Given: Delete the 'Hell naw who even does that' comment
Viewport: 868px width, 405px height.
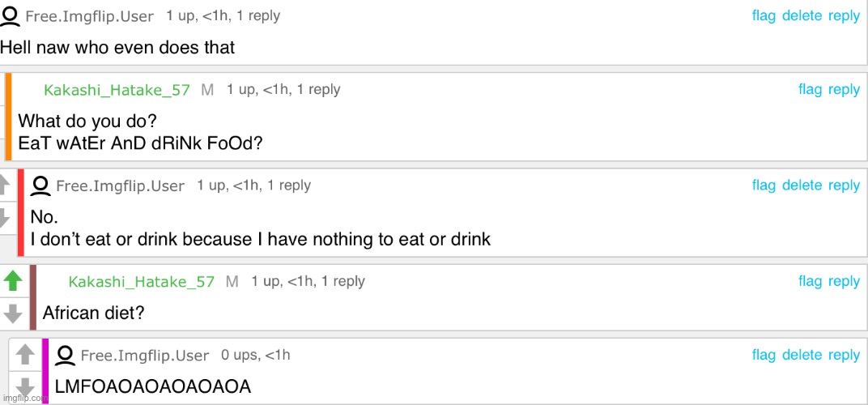Looking at the screenshot, I should click(x=802, y=15).
